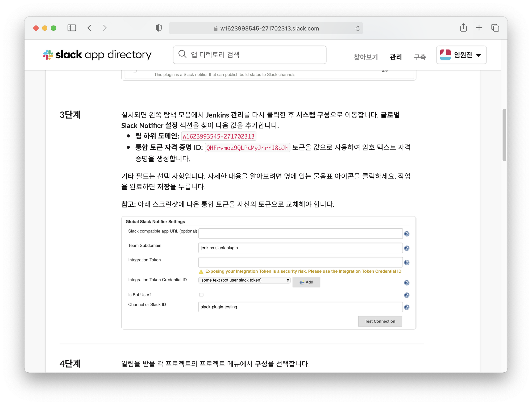Open the 찾아보기 tab
Image resolution: width=532 pixels, height=405 pixels.
pos(366,57)
